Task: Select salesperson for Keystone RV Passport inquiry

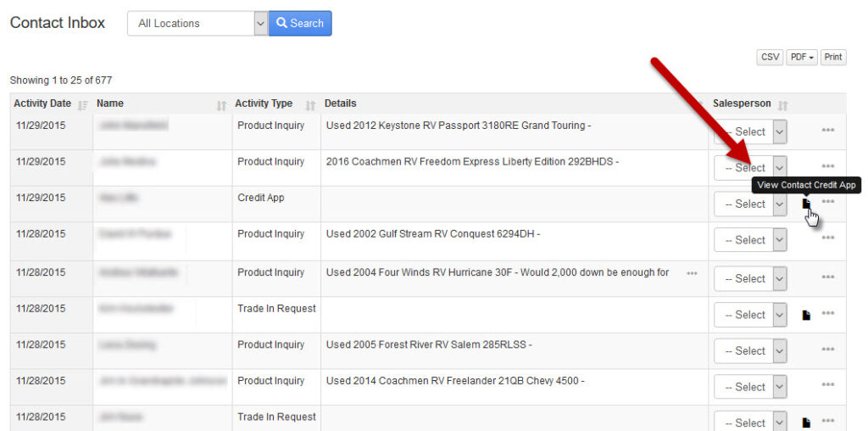Action: [750, 132]
